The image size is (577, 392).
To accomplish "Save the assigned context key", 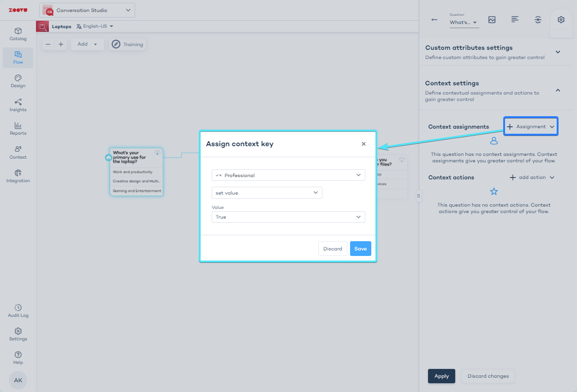I will (360, 248).
